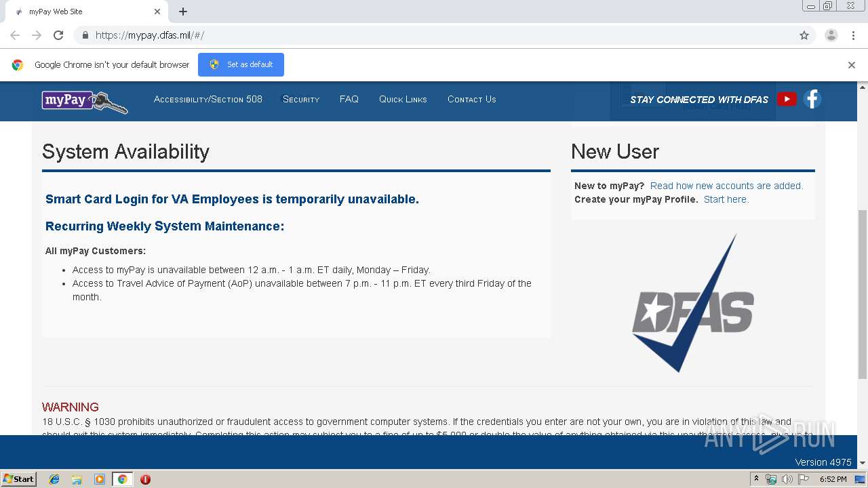This screenshot has width=868, height=488.
Task: Click the Action Center flag tray icon
Action: click(x=804, y=479)
